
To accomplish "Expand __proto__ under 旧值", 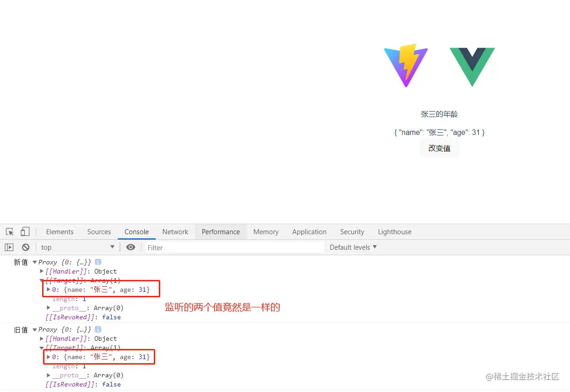I will pyautogui.click(x=49, y=375).
